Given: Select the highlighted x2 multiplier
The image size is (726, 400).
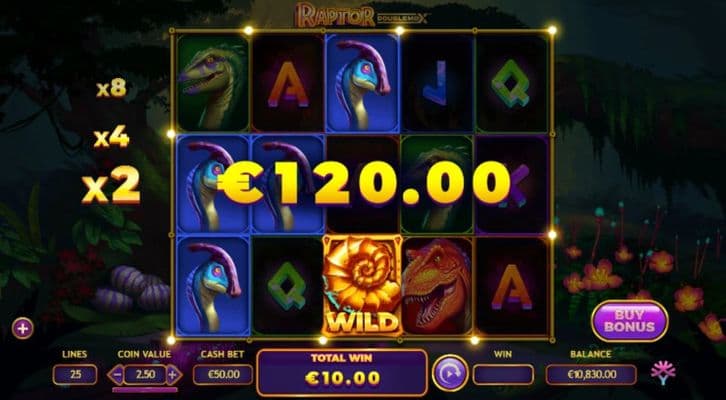Looking at the screenshot, I should [x=111, y=185].
